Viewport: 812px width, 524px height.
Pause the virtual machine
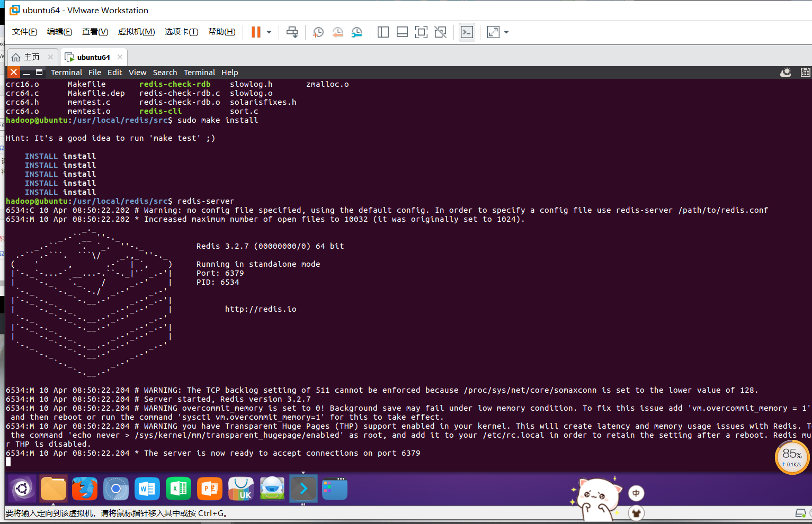coord(256,32)
